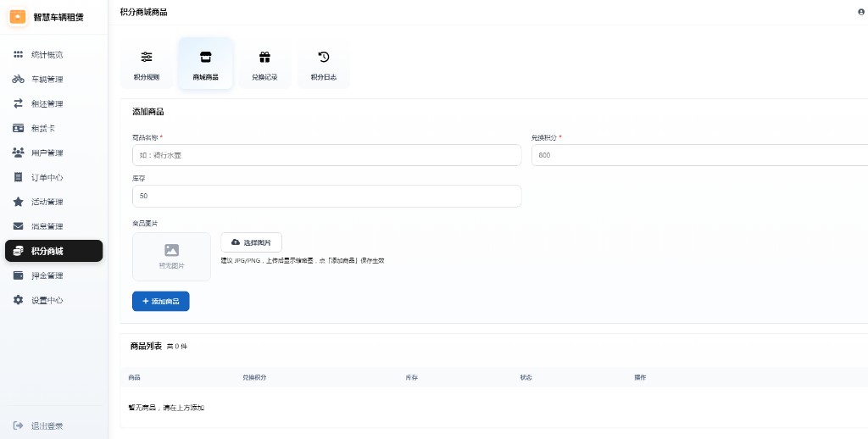Click the JPG/PNG upload hint text

tap(303, 261)
